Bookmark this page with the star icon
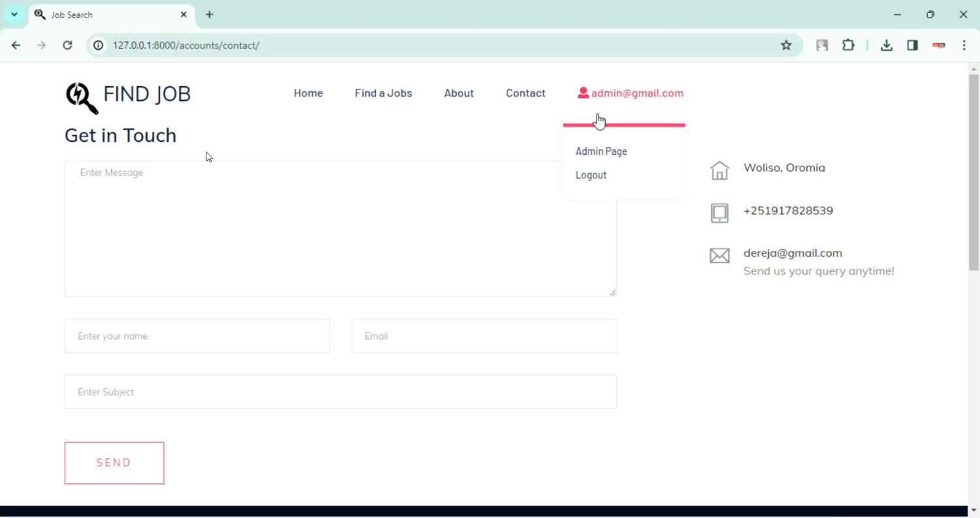The height and width of the screenshot is (518, 980). click(x=786, y=45)
